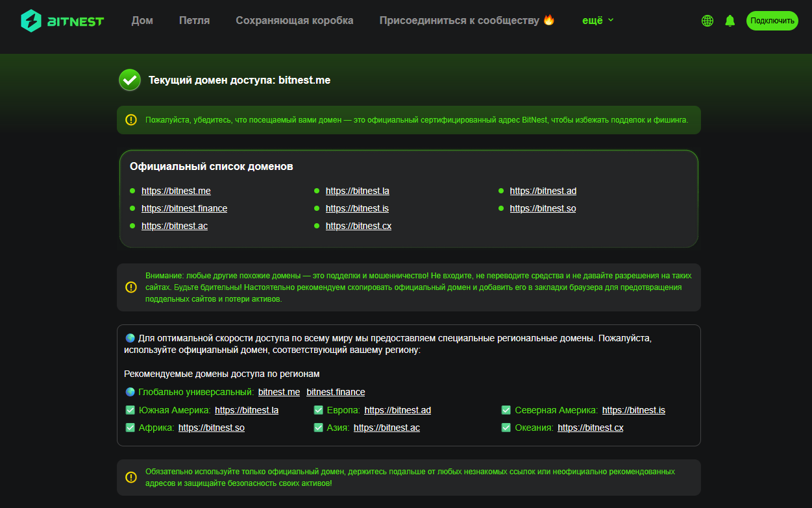
Task: Click the Дом navigation item
Action: tap(142, 20)
